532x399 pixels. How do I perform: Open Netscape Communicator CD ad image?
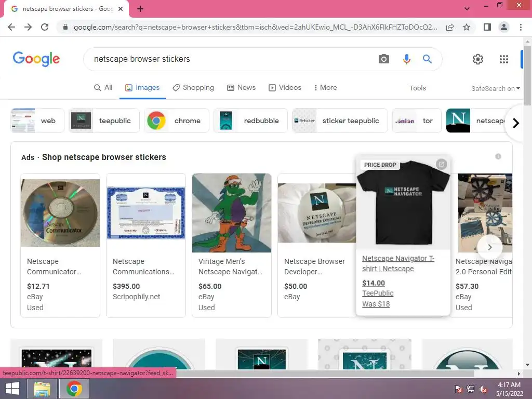tap(60, 212)
